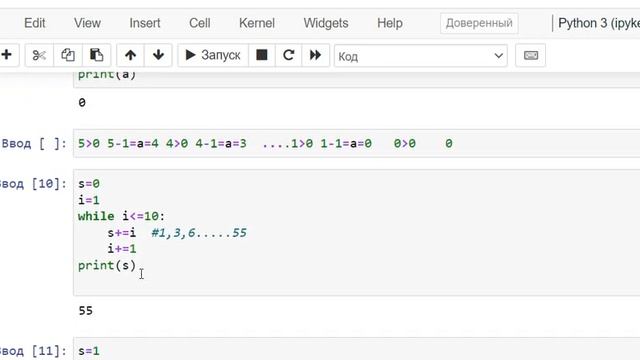Click the print(s) line in cell 10

tap(107, 265)
